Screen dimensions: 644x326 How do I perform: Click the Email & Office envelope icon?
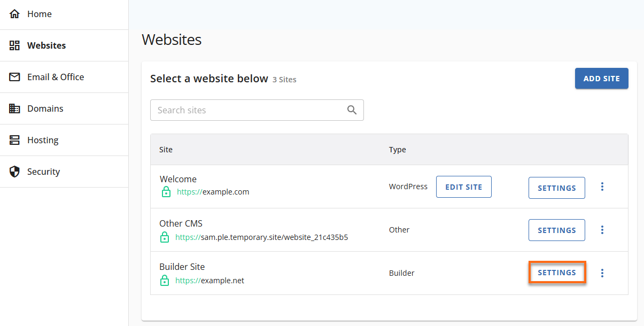14,77
